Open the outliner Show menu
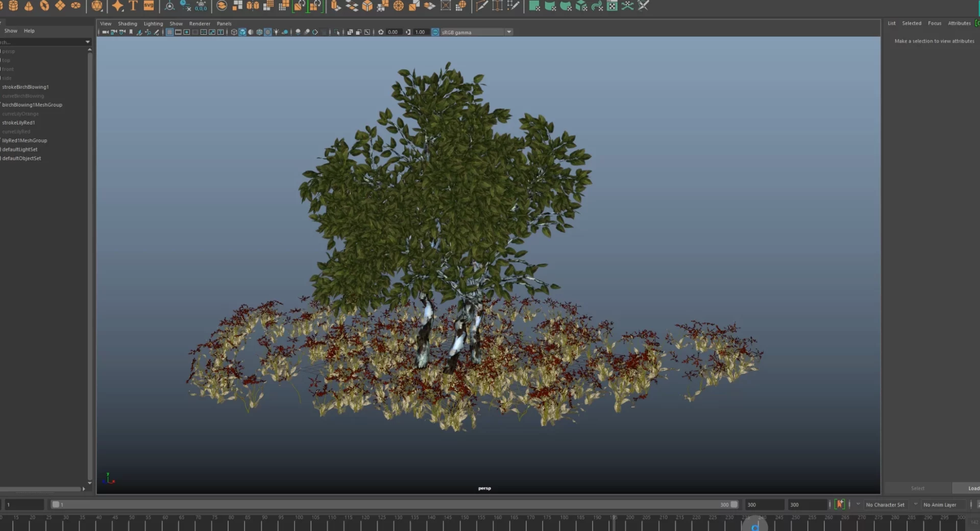Screen dimensions: 980x531 click(x=11, y=31)
